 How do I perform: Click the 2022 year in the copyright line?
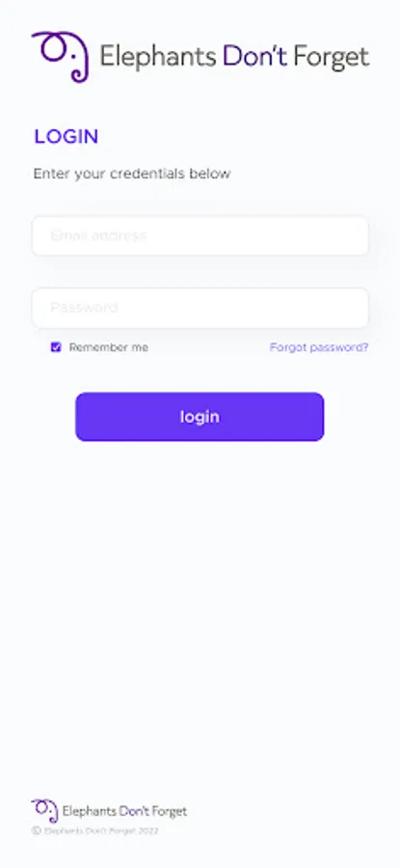click(148, 831)
